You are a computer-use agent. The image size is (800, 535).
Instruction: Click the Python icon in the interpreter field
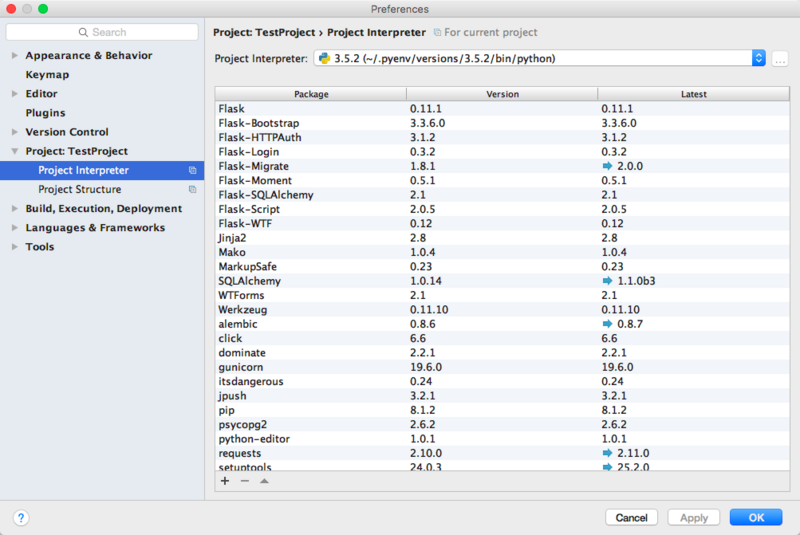pos(324,59)
